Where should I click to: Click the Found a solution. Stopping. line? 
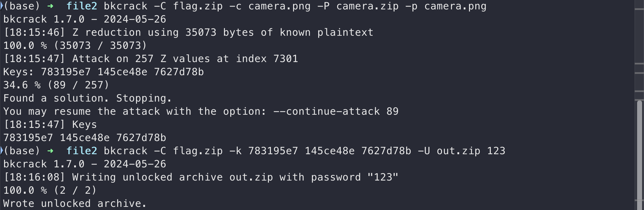coord(88,98)
